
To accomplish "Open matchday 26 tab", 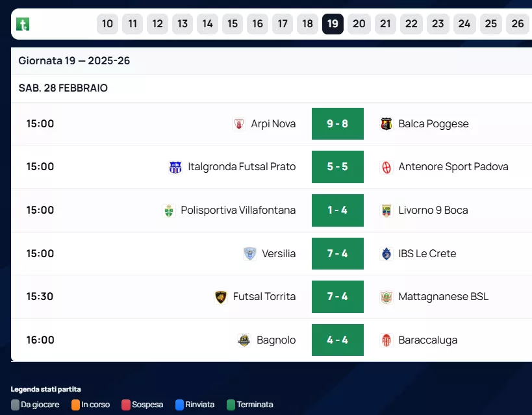I will [517, 24].
